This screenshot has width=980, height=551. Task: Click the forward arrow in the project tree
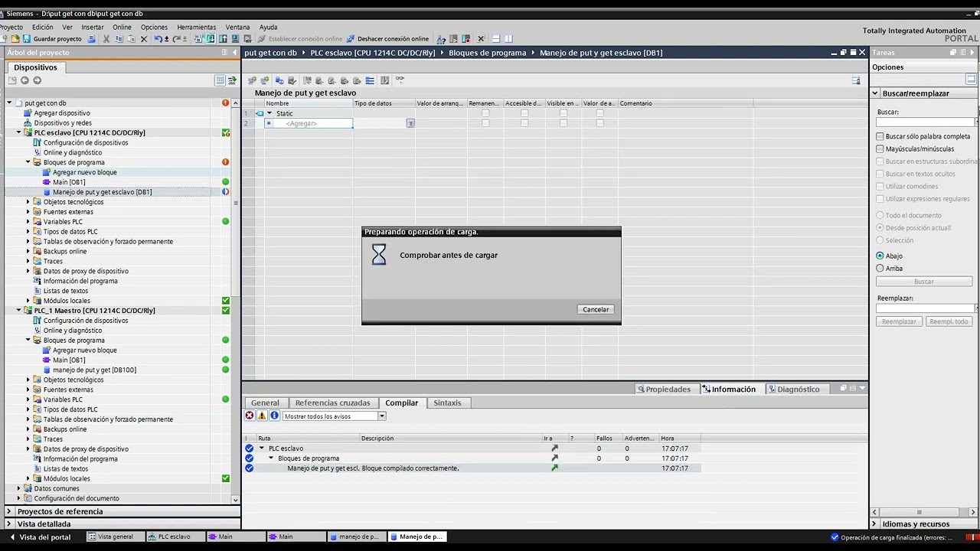tap(37, 80)
